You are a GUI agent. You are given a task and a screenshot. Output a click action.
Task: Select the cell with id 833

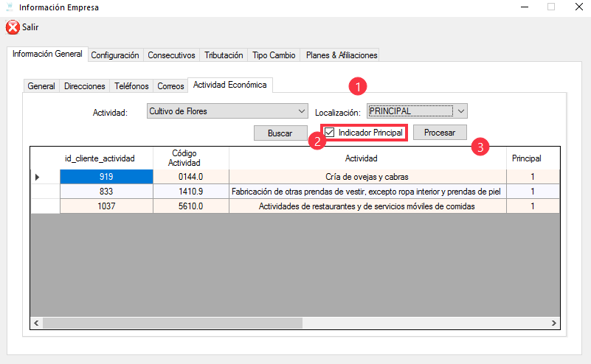pyautogui.click(x=106, y=192)
